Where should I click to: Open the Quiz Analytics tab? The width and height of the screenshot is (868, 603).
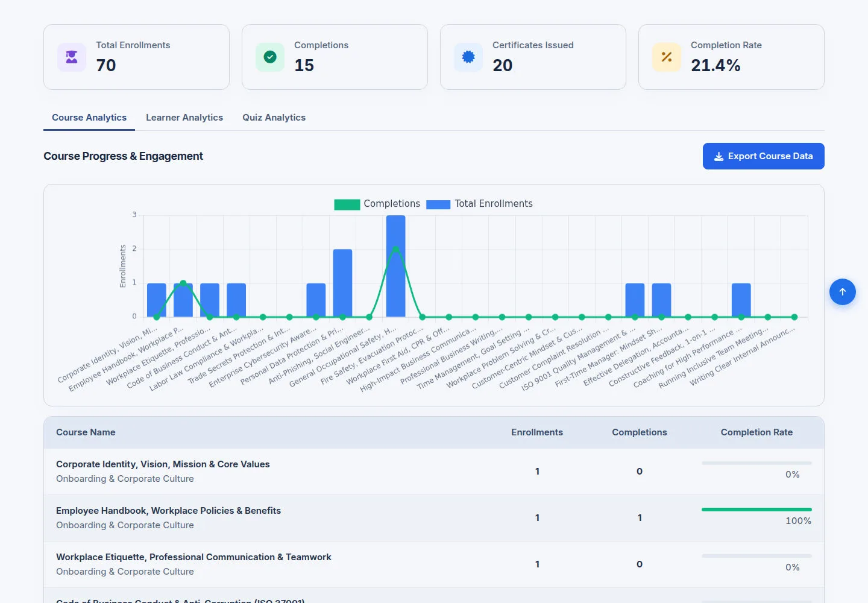(x=274, y=118)
